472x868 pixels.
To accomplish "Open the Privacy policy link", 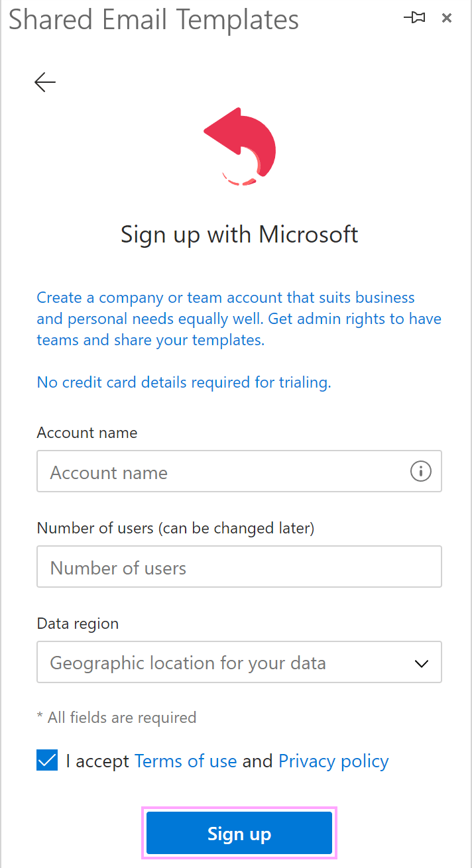I will pos(333,761).
